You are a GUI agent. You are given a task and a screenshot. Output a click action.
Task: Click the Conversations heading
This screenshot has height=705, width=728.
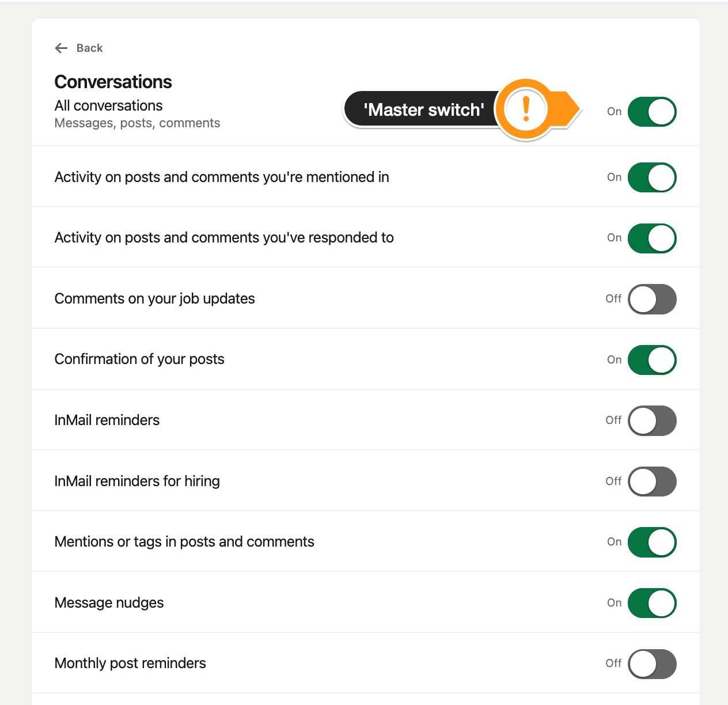click(113, 82)
